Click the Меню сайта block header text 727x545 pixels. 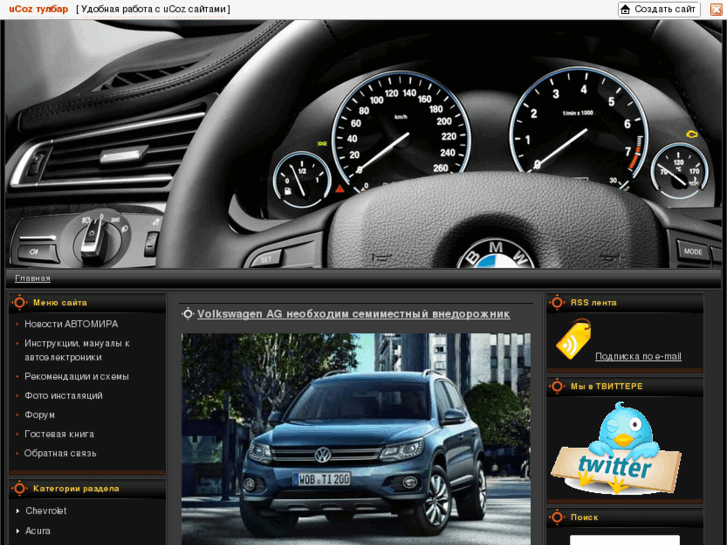click(x=60, y=303)
